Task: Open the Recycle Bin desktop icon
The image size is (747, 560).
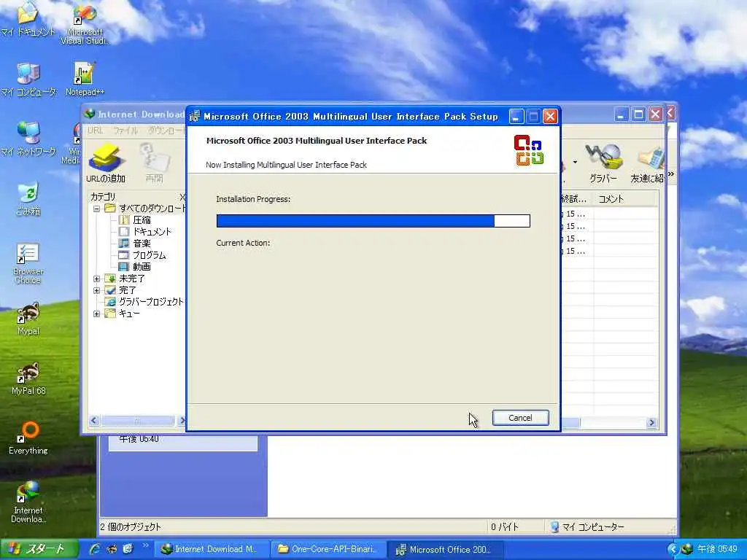Action: click(x=28, y=198)
